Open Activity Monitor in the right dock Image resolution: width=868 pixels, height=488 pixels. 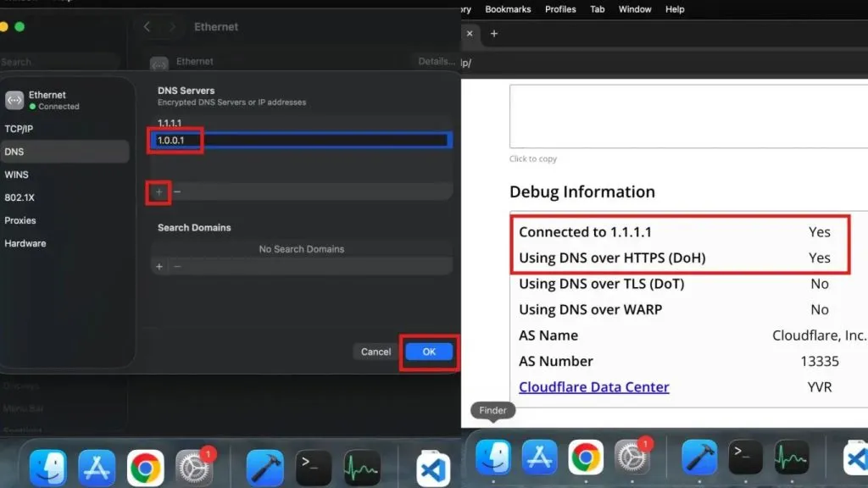[x=792, y=457]
